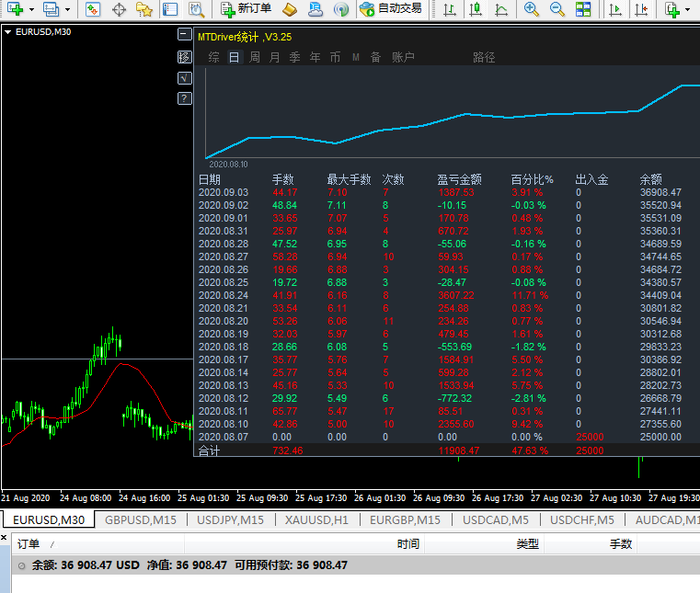Screen dimensions: 700x593
Task: Toggle the Navigator folder-star icon
Action: (x=144, y=9)
